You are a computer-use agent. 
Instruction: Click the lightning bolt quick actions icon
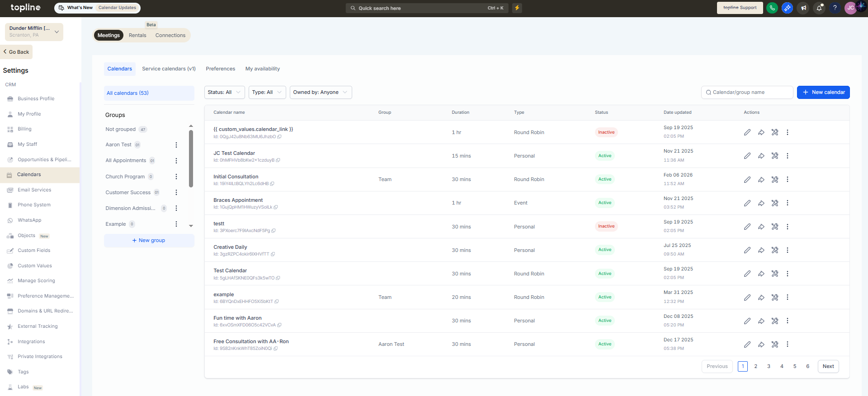pyautogui.click(x=517, y=8)
